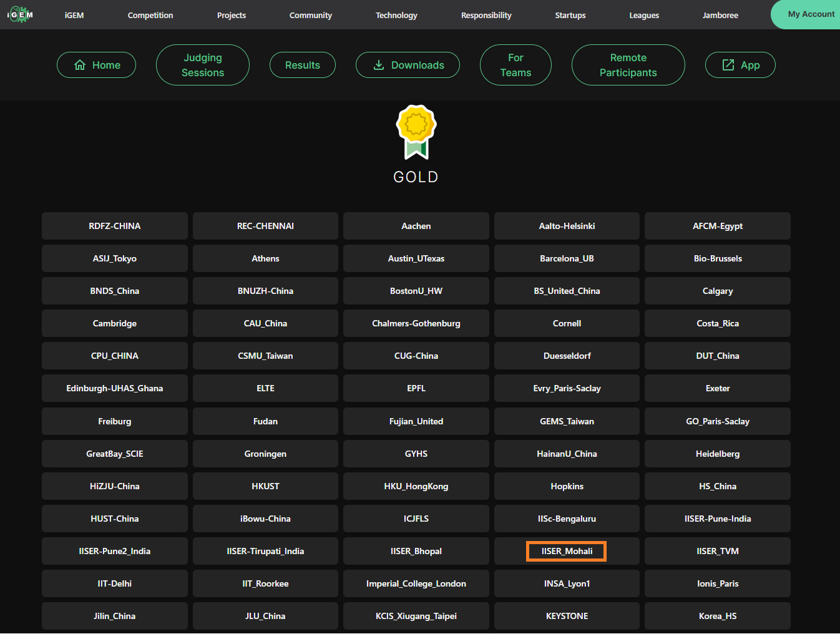Select team INSA_Lyon1
The height and width of the screenshot is (634, 840).
567,583
